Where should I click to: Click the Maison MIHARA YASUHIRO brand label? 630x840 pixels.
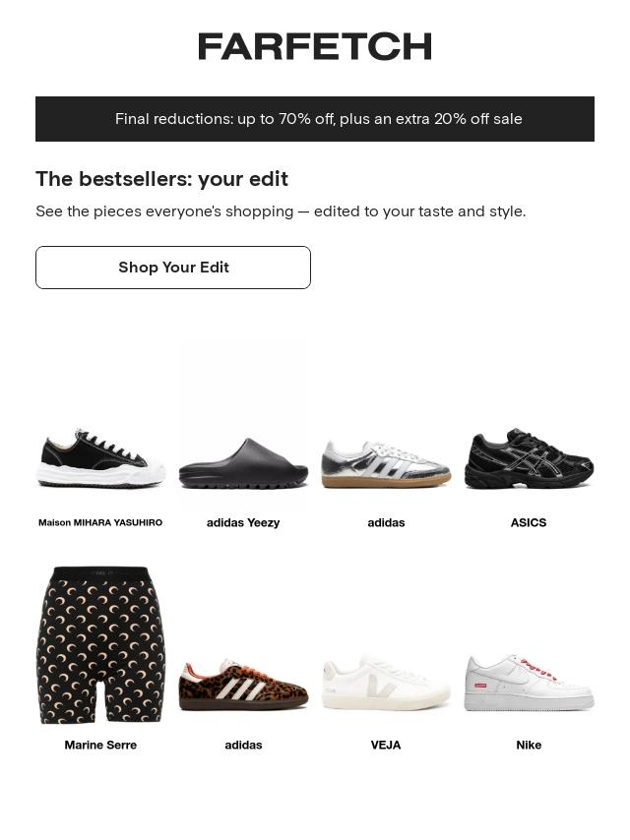tap(100, 522)
